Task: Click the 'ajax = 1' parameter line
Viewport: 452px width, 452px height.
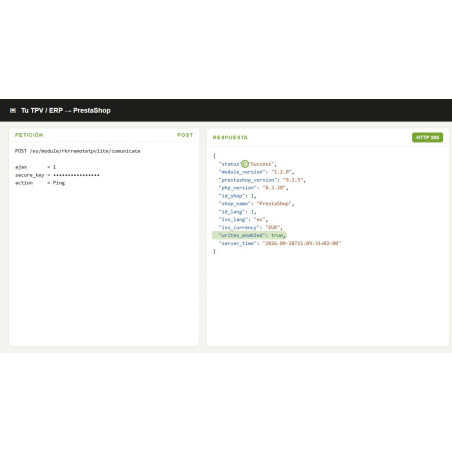Action: pos(35,167)
